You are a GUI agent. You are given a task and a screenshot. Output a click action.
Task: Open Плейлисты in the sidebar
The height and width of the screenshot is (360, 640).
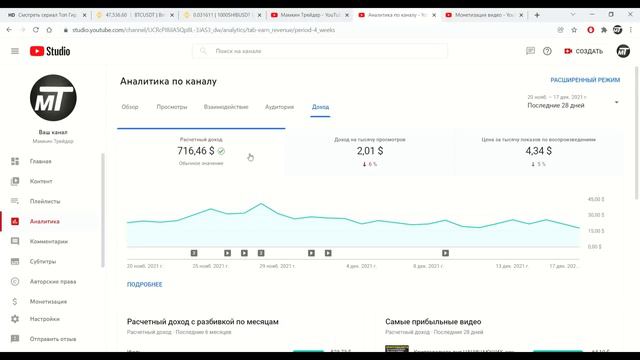tap(45, 201)
